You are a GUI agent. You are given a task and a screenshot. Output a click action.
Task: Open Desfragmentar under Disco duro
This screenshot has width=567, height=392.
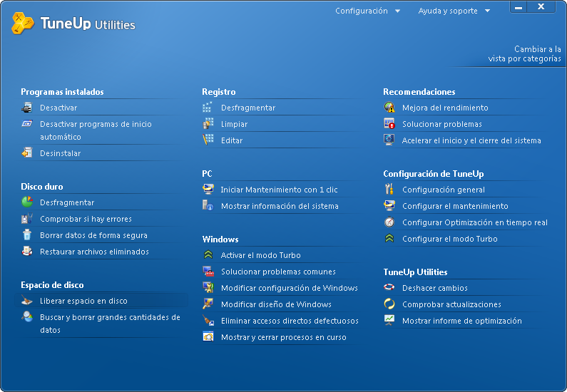[x=67, y=202]
